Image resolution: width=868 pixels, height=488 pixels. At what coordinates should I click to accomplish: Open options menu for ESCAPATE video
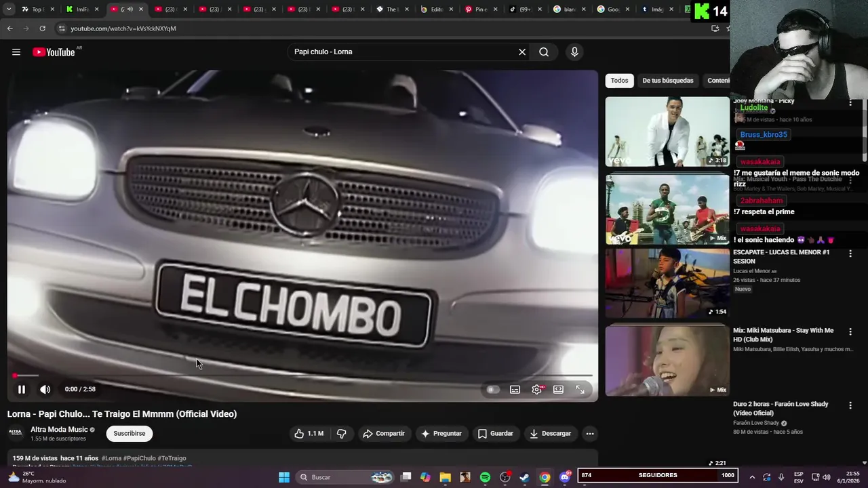tap(850, 253)
